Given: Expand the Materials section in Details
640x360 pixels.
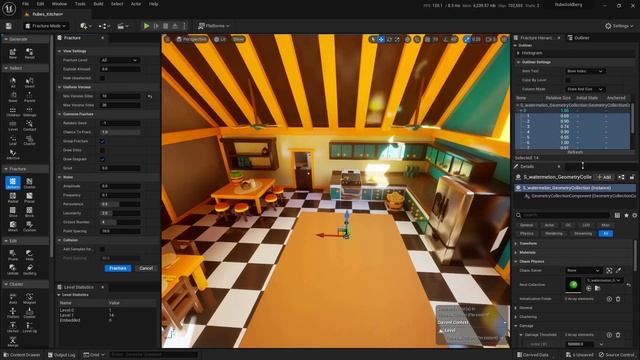Looking at the screenshot, I should click(x=516, y=253).
